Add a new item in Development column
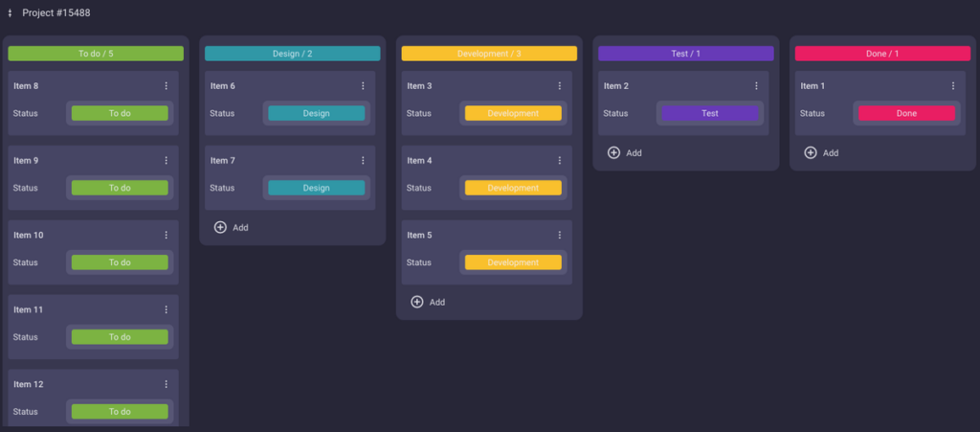This screenshot has height=432, width=980. click(x=428, y=303)
